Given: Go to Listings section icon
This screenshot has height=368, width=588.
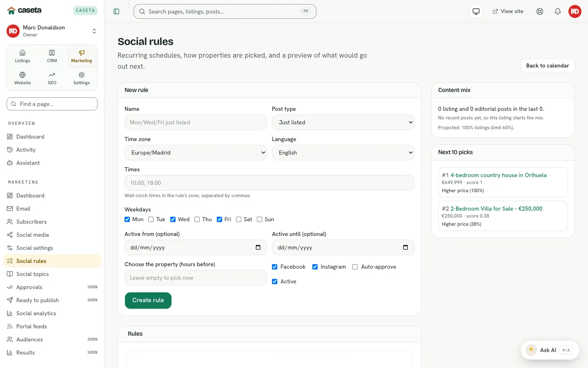Looking at the screenshot, I should 22,56.
